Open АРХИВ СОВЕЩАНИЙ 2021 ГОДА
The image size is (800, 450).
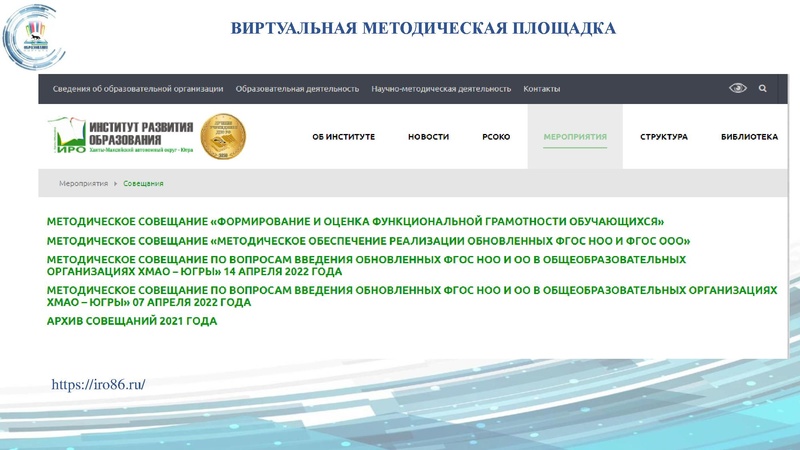click(132, 321)
